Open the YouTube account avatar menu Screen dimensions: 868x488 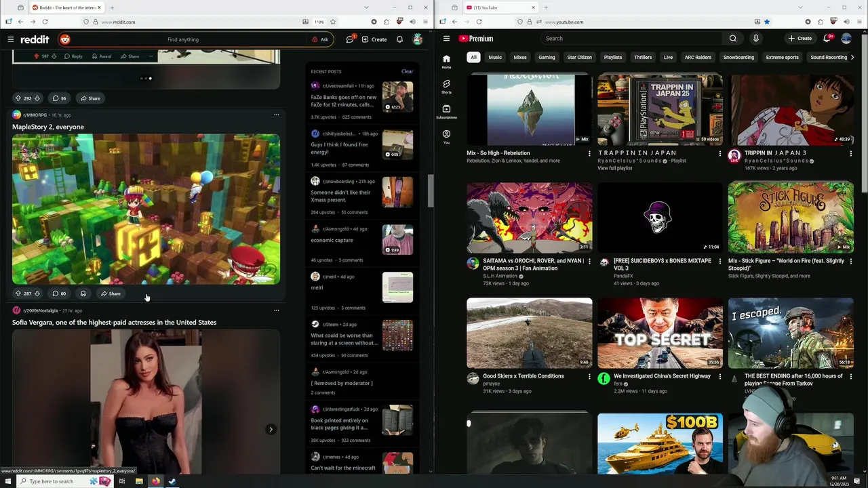tap(846, 39)
